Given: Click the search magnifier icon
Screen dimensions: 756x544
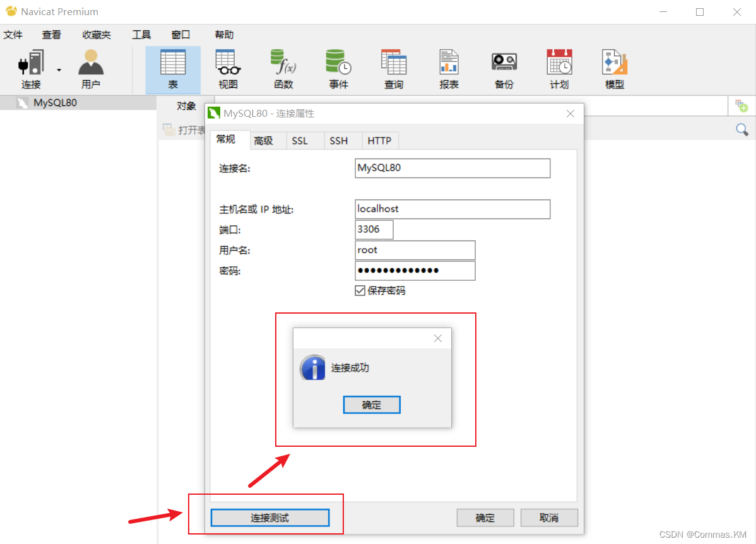Looking at the screenshot, I should 742,129.
